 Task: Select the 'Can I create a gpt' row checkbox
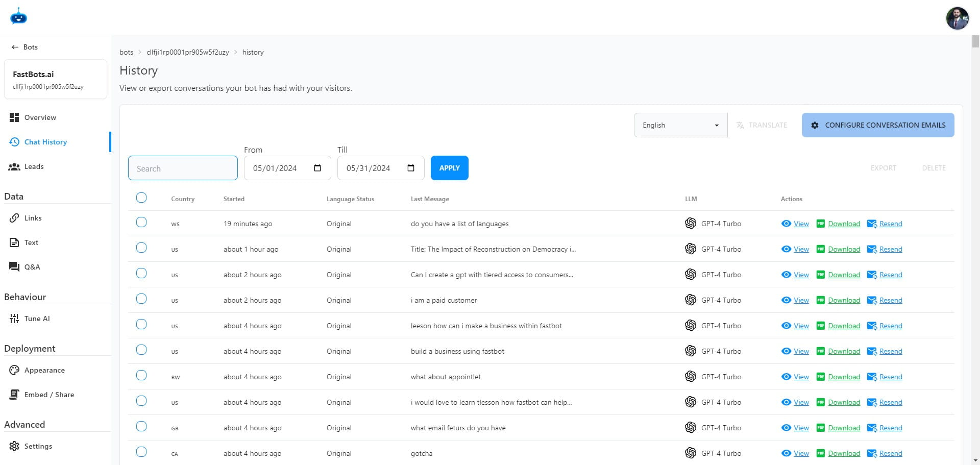141,273
